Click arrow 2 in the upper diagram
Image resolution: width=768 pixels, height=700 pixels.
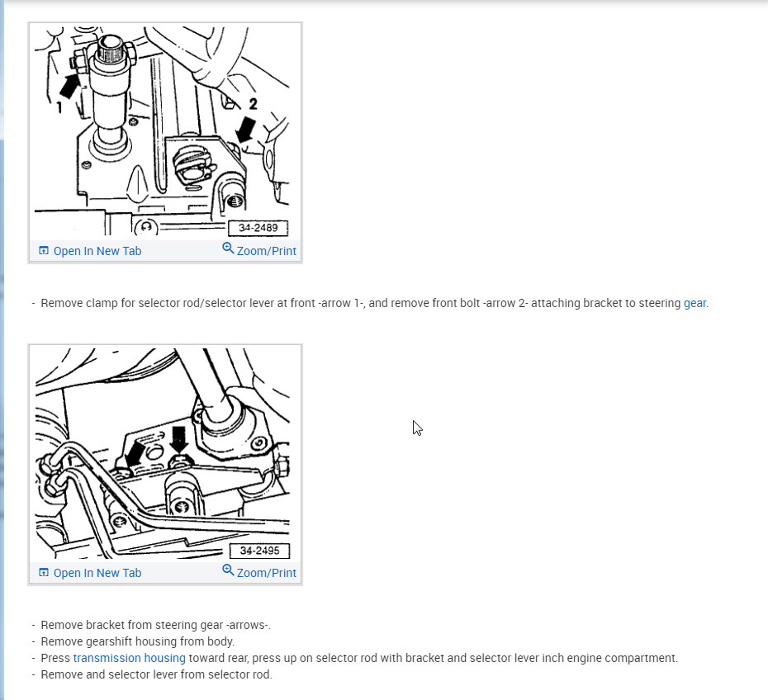[245, 130]
